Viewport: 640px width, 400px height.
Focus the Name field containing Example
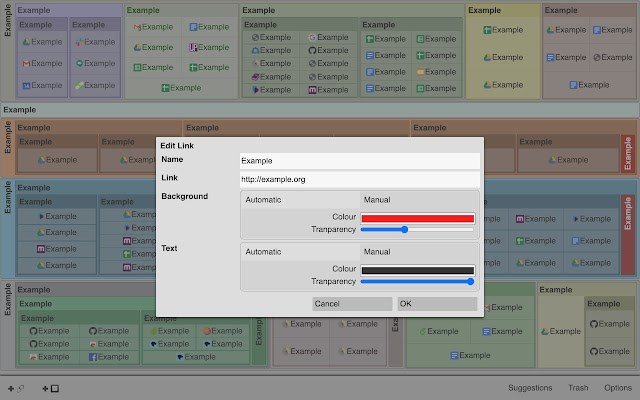[x=360, y=161]
